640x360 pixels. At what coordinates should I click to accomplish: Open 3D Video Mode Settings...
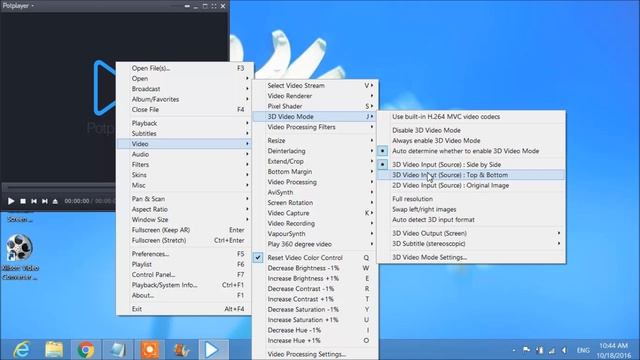point(471,258)
